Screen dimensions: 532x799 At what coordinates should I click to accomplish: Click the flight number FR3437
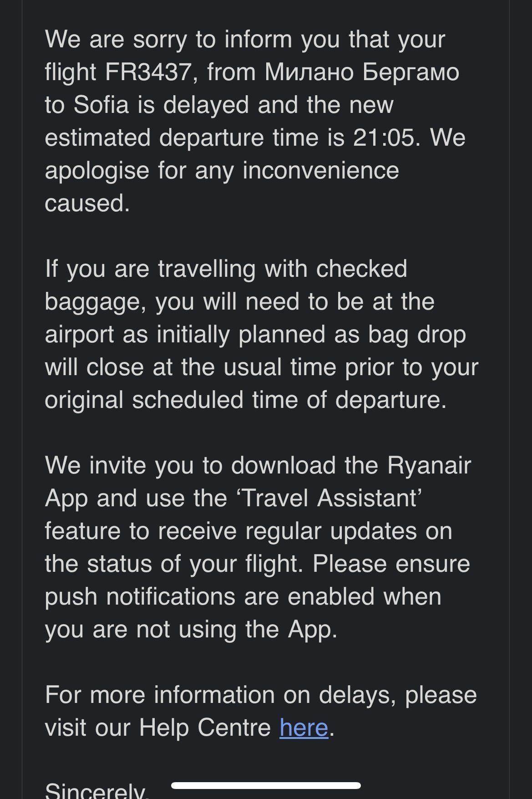tap(148, 72)
